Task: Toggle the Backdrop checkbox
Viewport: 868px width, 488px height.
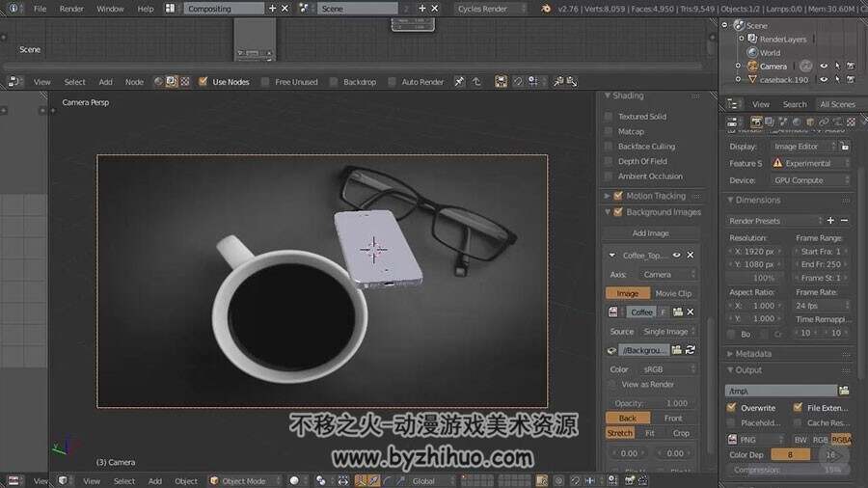Action: point(334,82)
